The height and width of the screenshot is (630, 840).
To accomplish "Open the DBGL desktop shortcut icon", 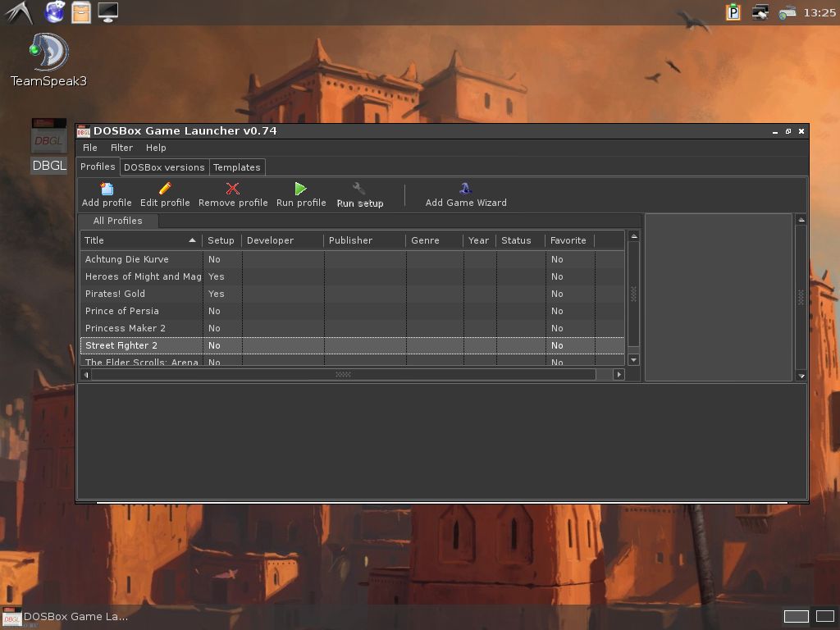I will tap(48, 136).
